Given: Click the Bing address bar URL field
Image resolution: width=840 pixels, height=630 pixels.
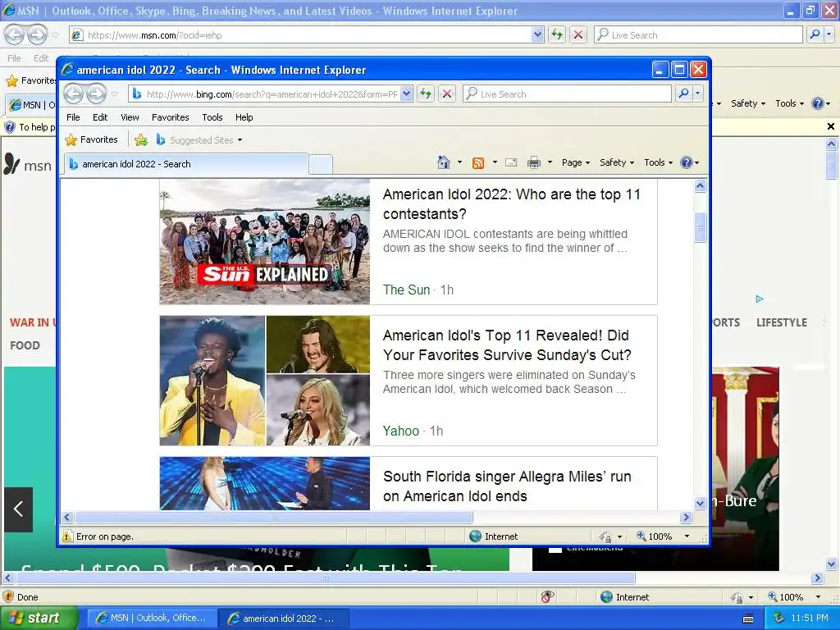Looking at the screenshot, I should pos(271,94).
